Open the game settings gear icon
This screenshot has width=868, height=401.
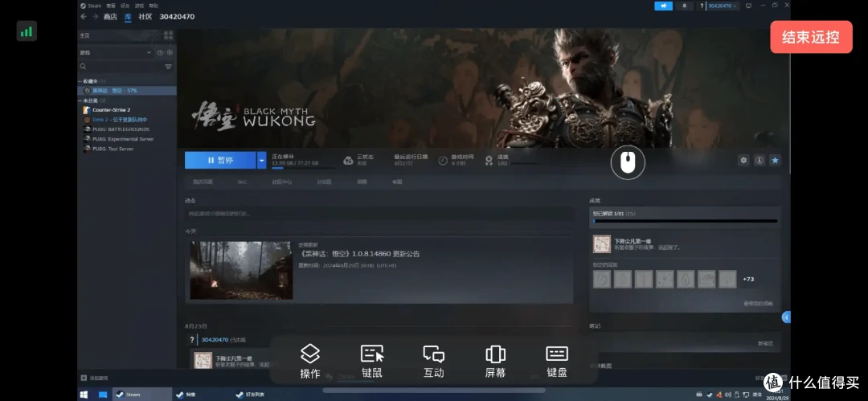click(743, 160)
